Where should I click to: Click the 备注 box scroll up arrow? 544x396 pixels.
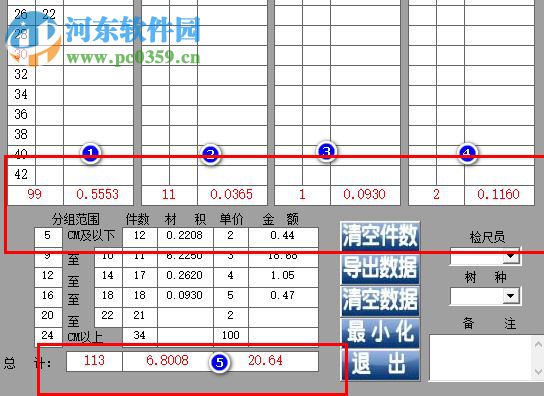[538, 344]
